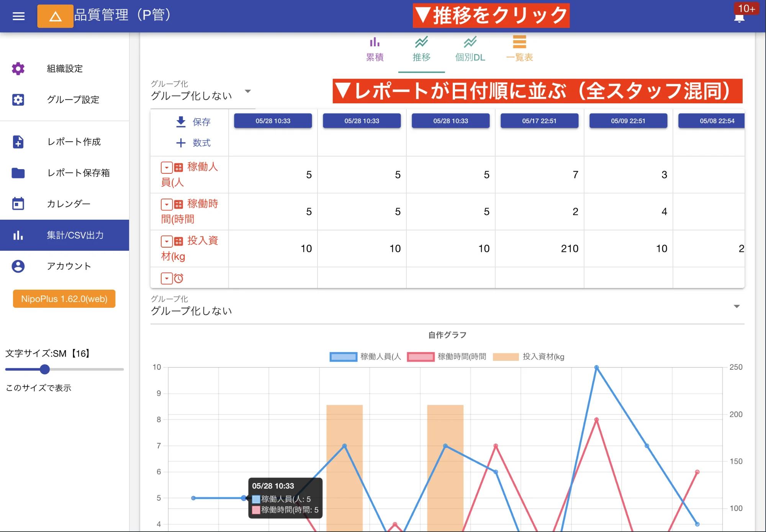Click the highest blue data point on graph
766x532 pixels.
point(596,367)
